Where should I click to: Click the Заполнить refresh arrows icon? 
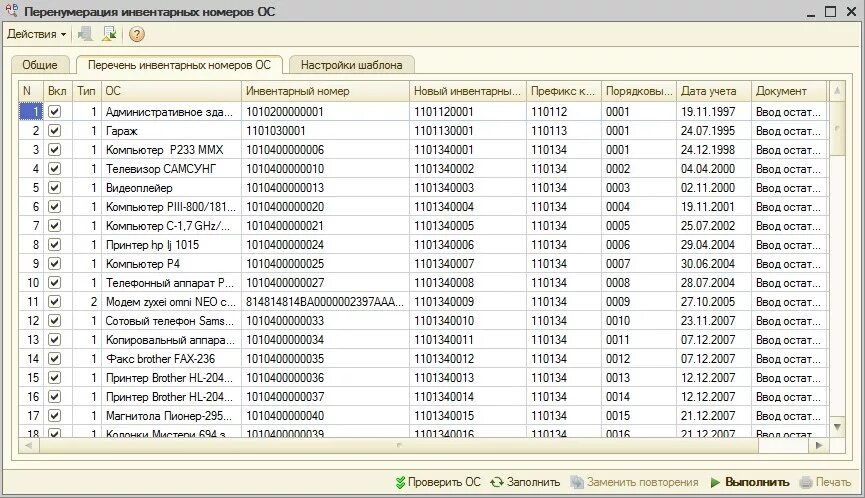496,482
